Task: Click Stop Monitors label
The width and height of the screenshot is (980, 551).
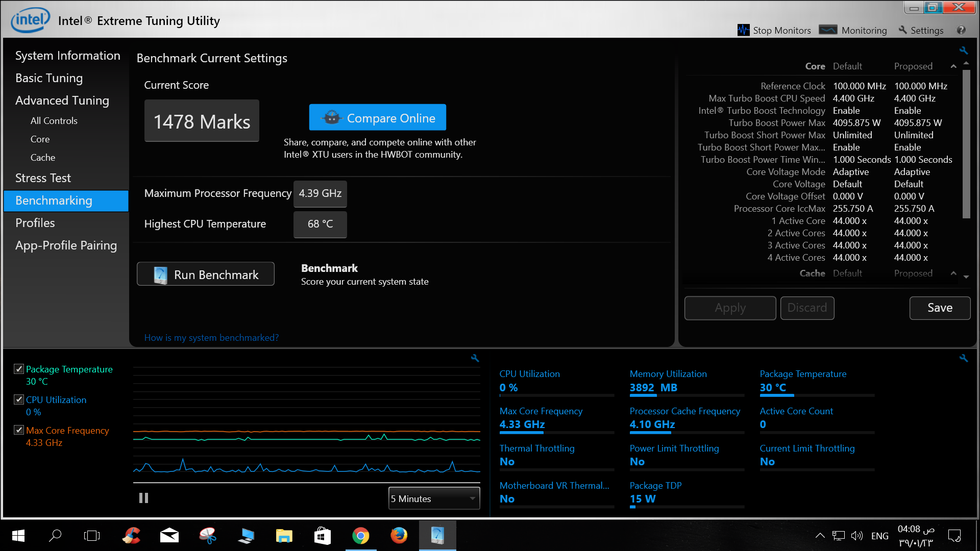Action: click(782, 31)
